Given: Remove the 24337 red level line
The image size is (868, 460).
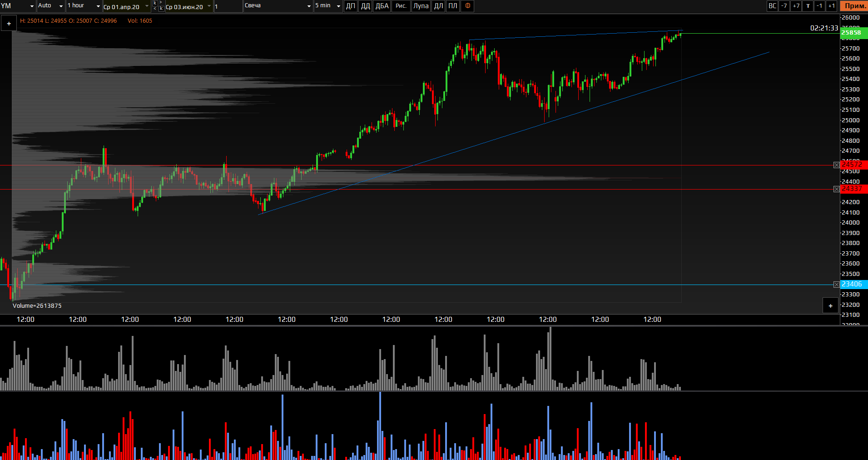Looking at the screenshot, I should (x=837, y=189).
